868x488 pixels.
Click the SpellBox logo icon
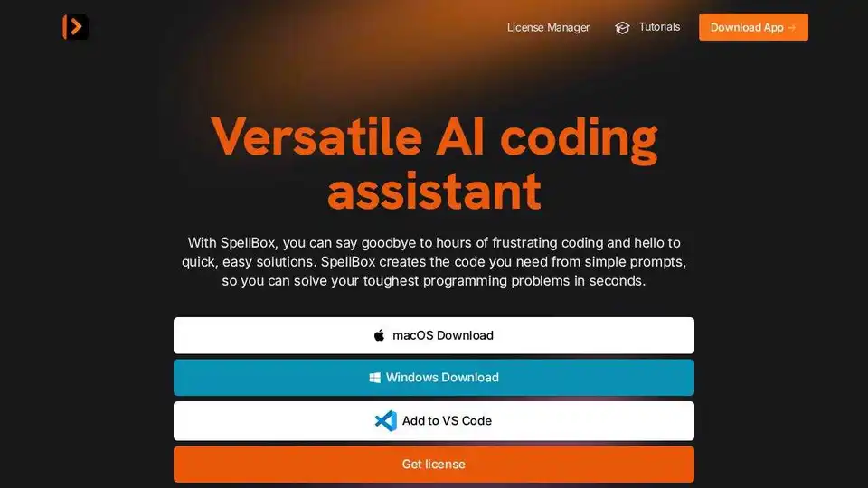click(75, 27)
